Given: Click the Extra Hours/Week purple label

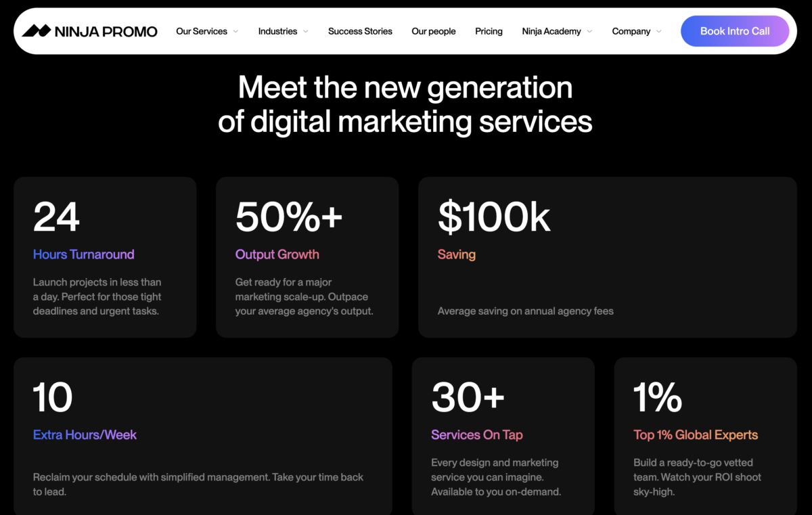Looking at the screenshot, I should (85, 435).
